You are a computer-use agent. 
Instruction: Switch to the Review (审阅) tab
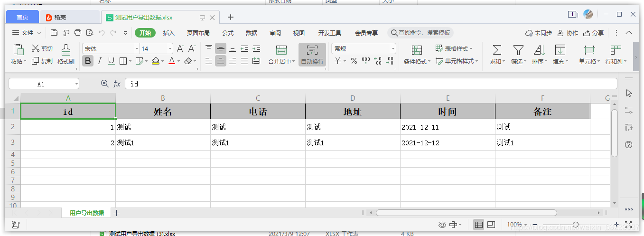coord(275,33)
